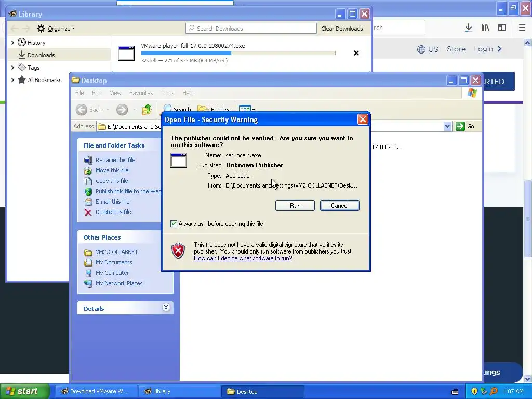The image size is (532, 399).
Task: Click the VMware download progress bar
Action: tap(238, 53)
